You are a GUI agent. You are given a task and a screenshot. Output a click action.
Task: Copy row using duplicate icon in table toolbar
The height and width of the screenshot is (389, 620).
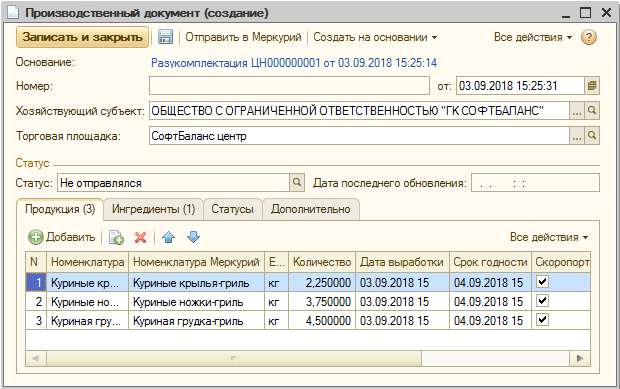[116, 237]
